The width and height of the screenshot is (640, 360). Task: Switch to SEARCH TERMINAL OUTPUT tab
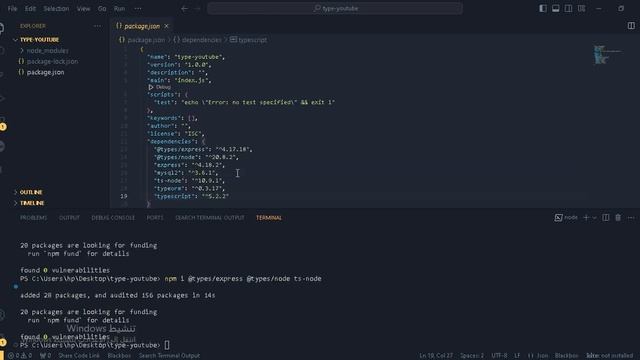tap(210, 218)
